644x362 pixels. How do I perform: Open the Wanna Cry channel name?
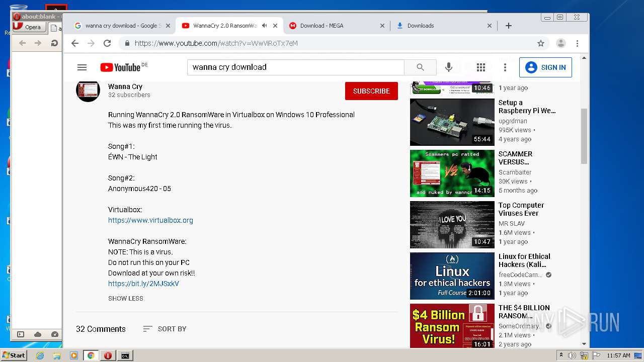pyautogui.click(x=125, y=86)
